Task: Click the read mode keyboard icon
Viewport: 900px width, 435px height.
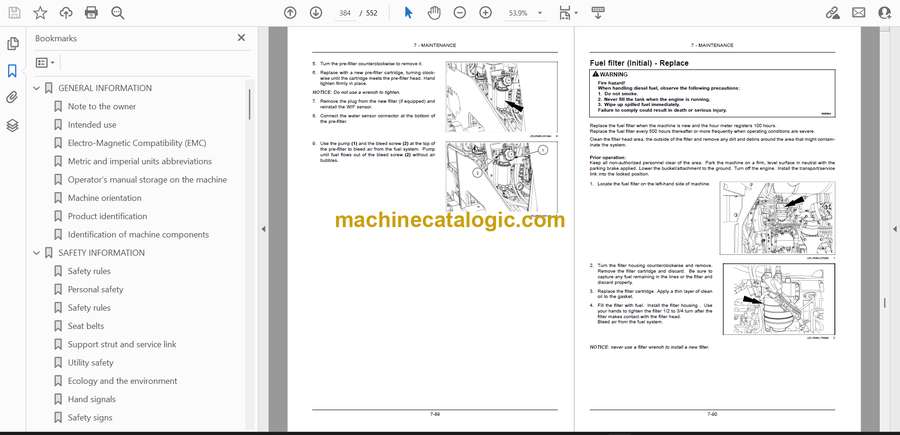Action: pyautogui.click(x=598, y=13)
